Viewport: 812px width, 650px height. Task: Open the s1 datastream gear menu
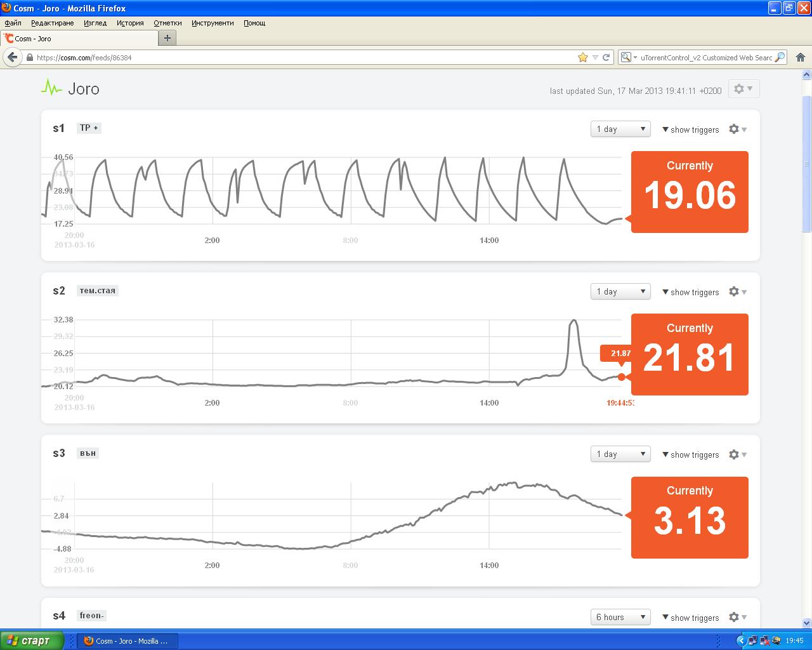tap(737, 129)
